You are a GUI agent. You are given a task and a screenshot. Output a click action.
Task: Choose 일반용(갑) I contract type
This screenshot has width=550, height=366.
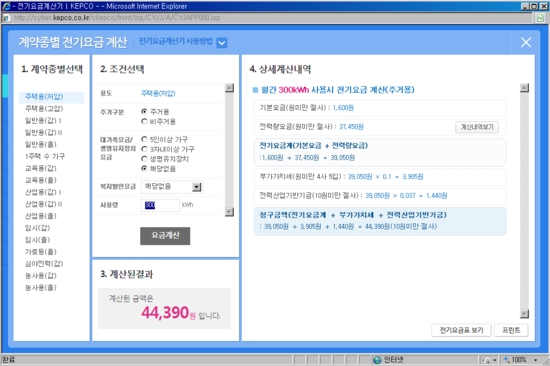click(x=43, y=121)
